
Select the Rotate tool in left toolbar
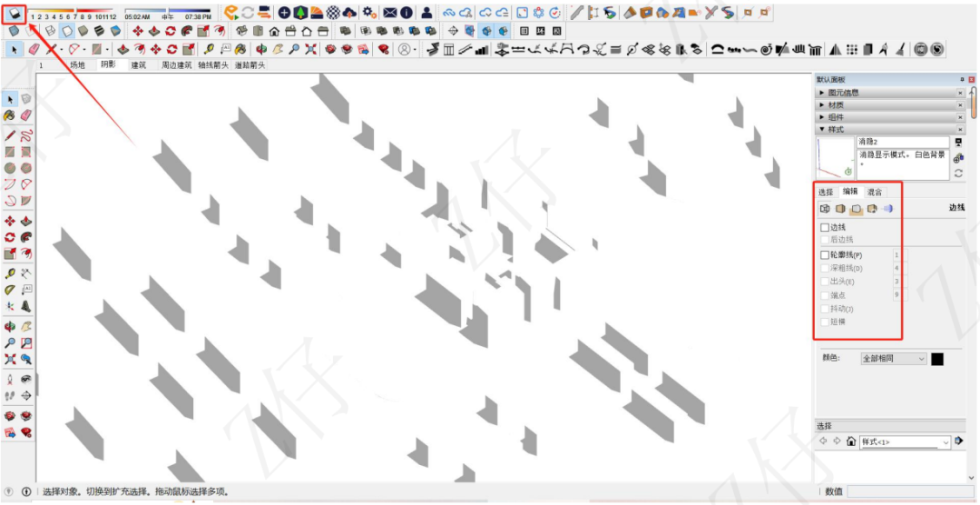tap(10, 237)
